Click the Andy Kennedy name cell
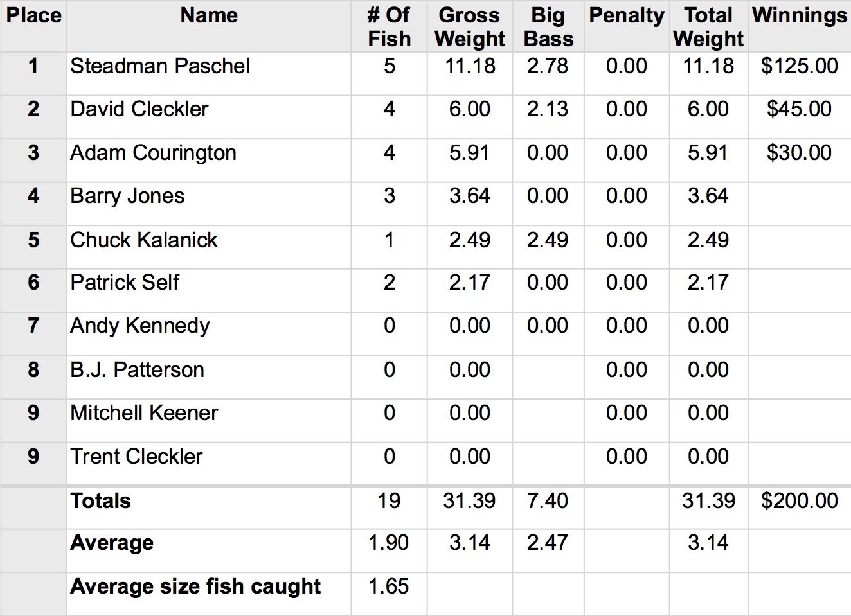 tap(139, 326)
